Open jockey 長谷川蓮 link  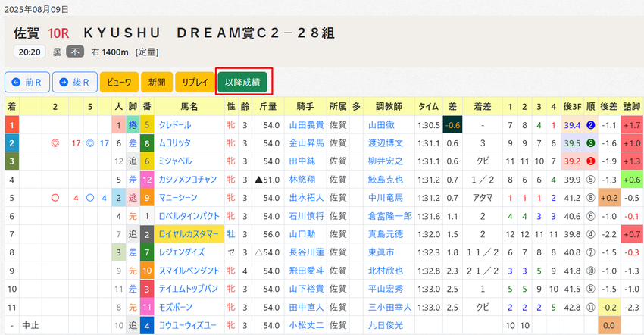[306, 252]
